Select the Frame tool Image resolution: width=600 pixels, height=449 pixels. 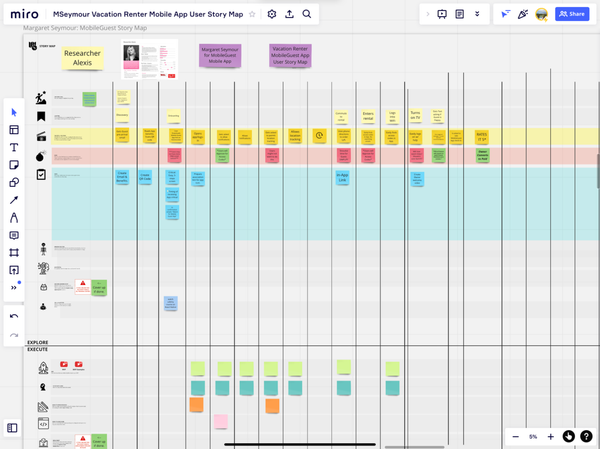pos(14,253)
